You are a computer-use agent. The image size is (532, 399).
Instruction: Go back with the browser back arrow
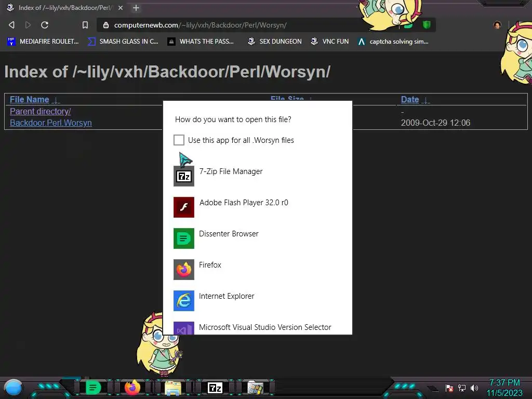tap(11, 25)
